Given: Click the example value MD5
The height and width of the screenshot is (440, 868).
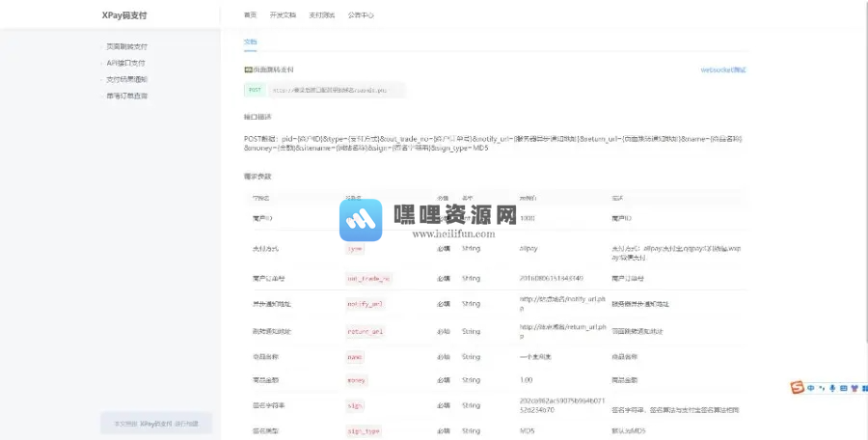Looking at the screenshot, I should tap(527, 430).
